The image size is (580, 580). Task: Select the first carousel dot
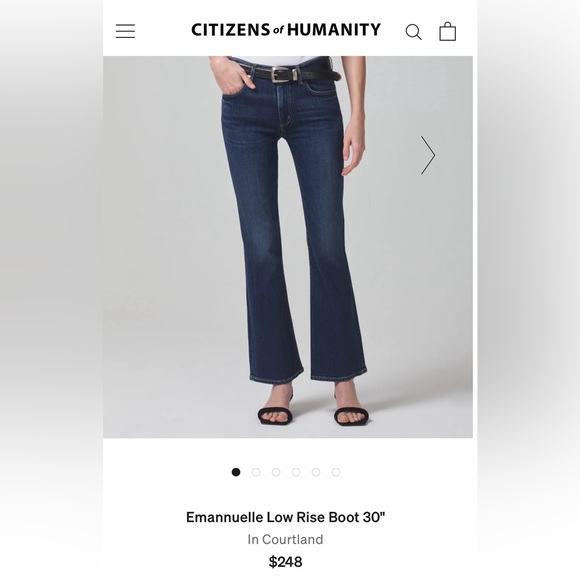coord(236,472)
